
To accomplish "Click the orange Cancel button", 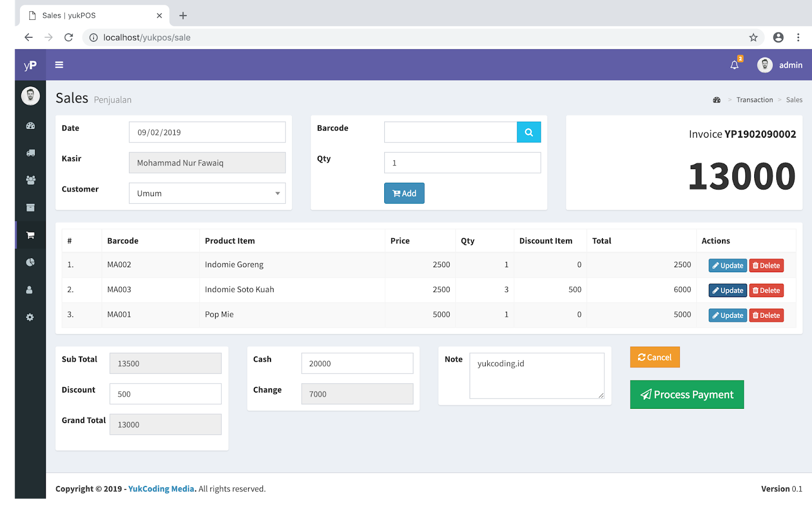I will 654,357.
